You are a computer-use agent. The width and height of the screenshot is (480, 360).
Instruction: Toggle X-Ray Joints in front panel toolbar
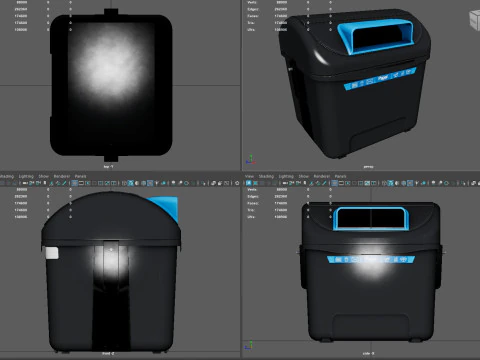click(x=226, y=183)
